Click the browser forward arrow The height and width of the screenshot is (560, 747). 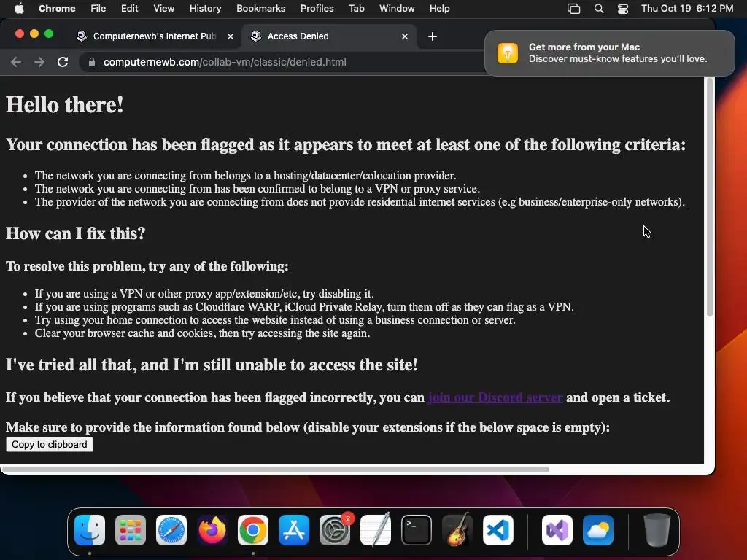39,62
